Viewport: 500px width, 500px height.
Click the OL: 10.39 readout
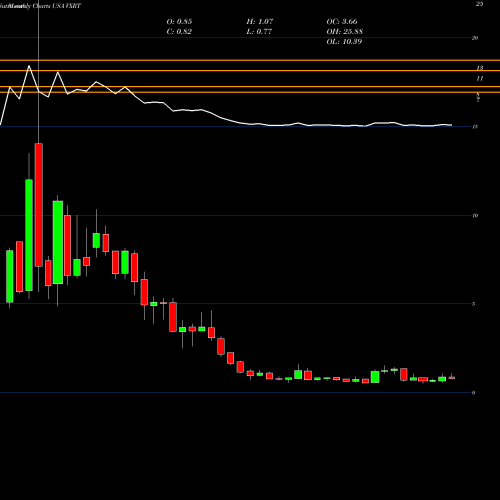coord(344,42)
